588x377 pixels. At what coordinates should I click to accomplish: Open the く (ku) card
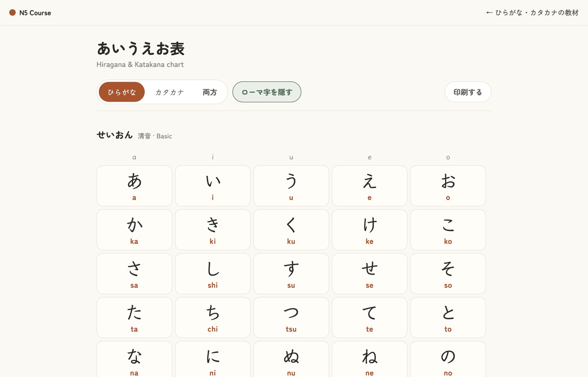(x=291, y=230)
